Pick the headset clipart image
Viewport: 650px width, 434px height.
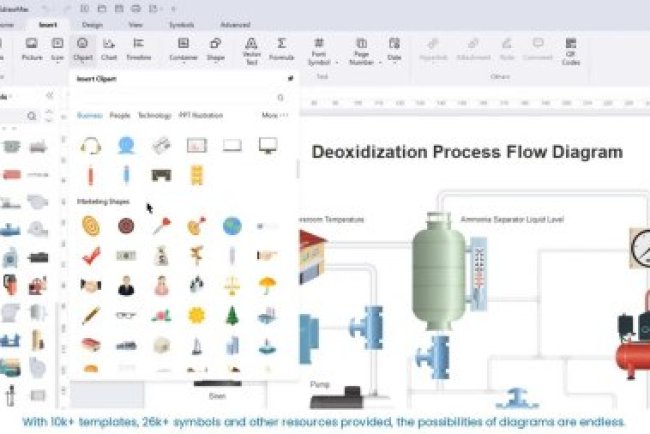pyautogui.click(x=91, y=146)
